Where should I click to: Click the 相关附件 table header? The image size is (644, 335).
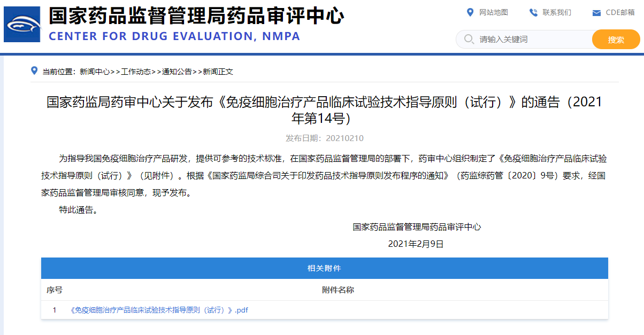click(x=324, y=268)
